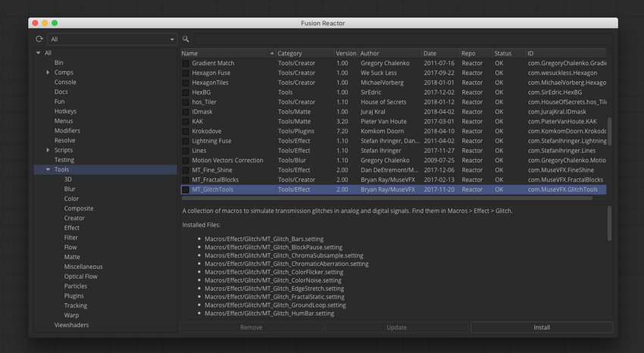Click the description pane vertical scrollbar
This screenshot has height=353, width=644.
(x=609, y=223)
